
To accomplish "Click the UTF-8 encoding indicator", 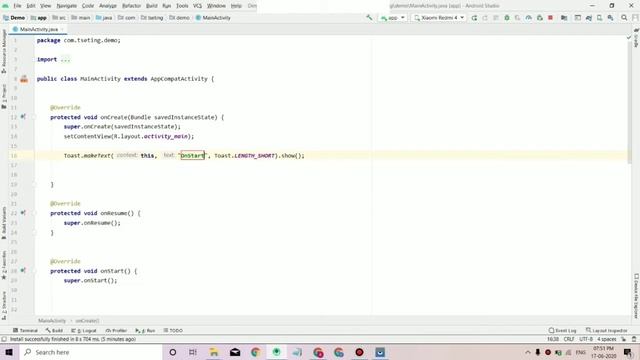I will [x=586, y=339].
